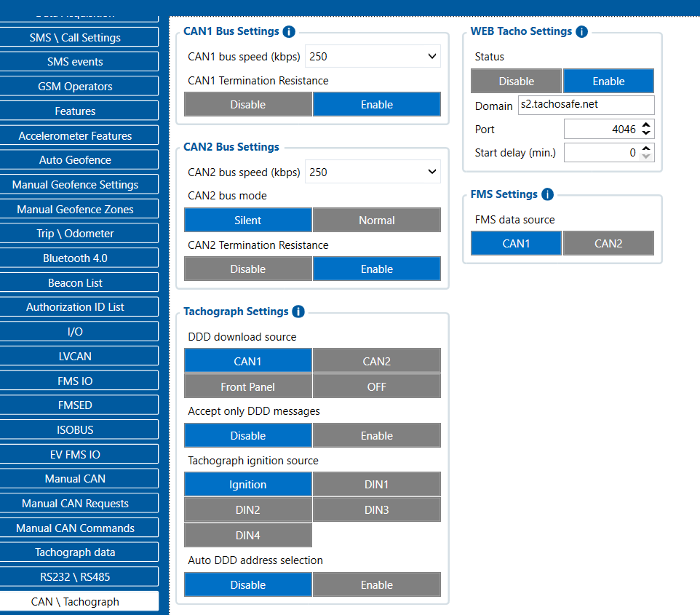Screen dimensions: 700x615
Task: Enable Accept only DDD messages
Action: (x=377, y=435)
